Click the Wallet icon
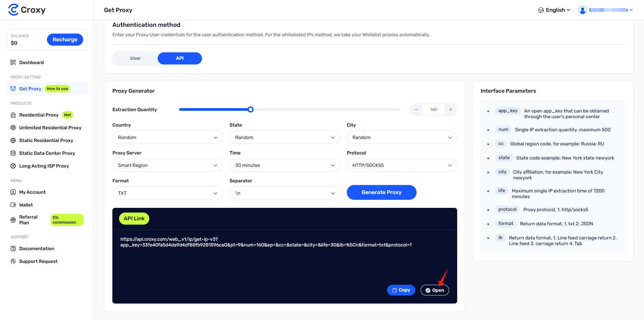Viewport: 644px width, 320px height. [13, 205]
